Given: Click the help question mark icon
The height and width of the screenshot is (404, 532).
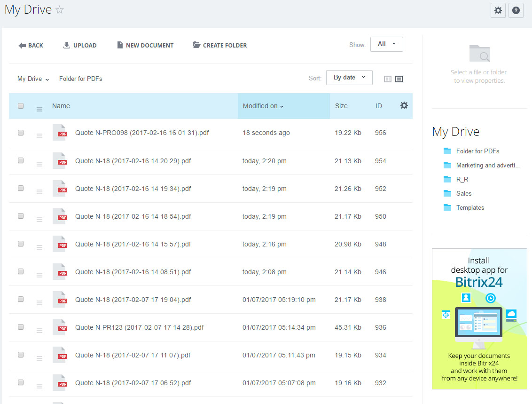Looking at the screenshot, I should 516,10.
